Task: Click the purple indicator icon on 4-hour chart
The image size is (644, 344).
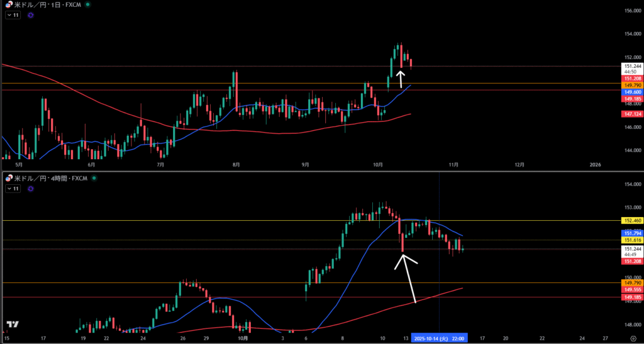Action: [31, 188]
